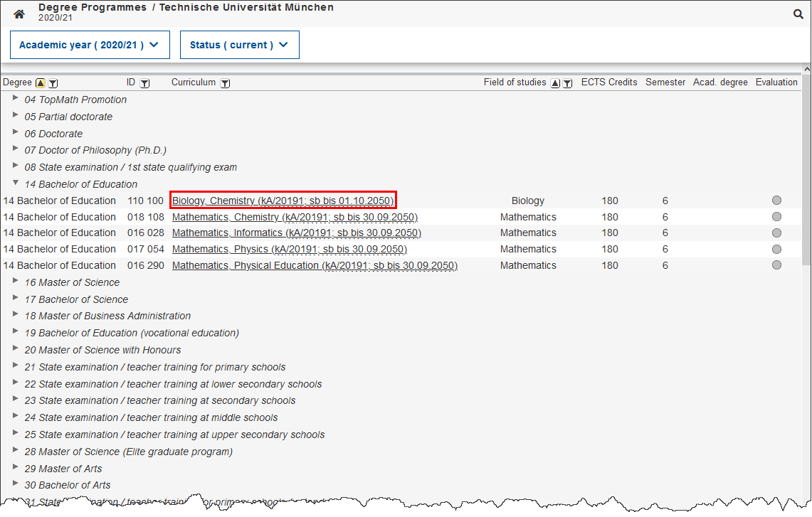Sort by Field of studies arrow icon

click(x=556, y=83)
